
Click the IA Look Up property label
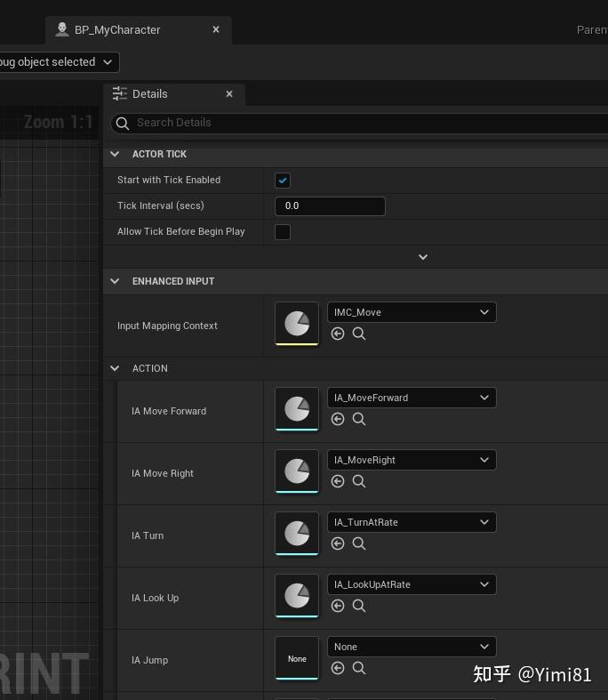tap(156, 599)
